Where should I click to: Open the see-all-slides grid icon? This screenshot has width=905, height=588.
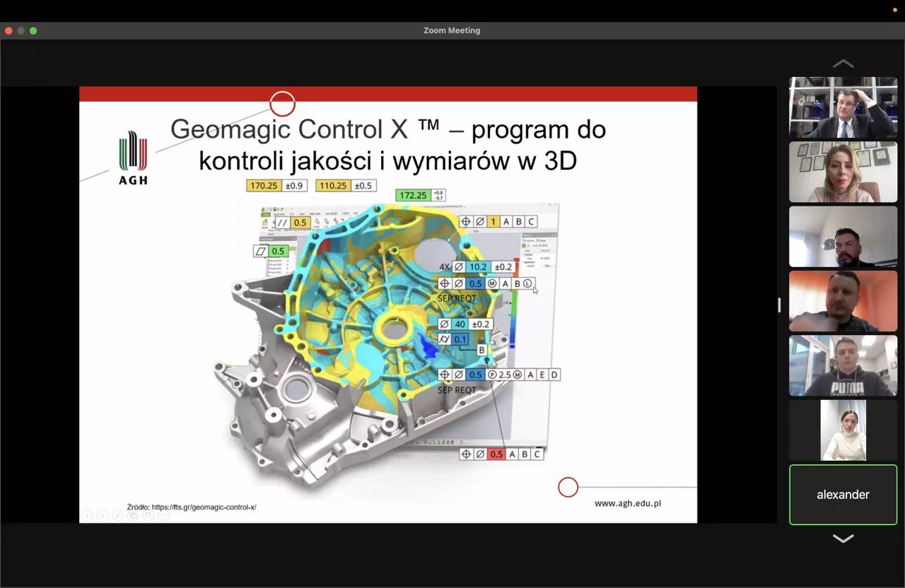point(133,516)
